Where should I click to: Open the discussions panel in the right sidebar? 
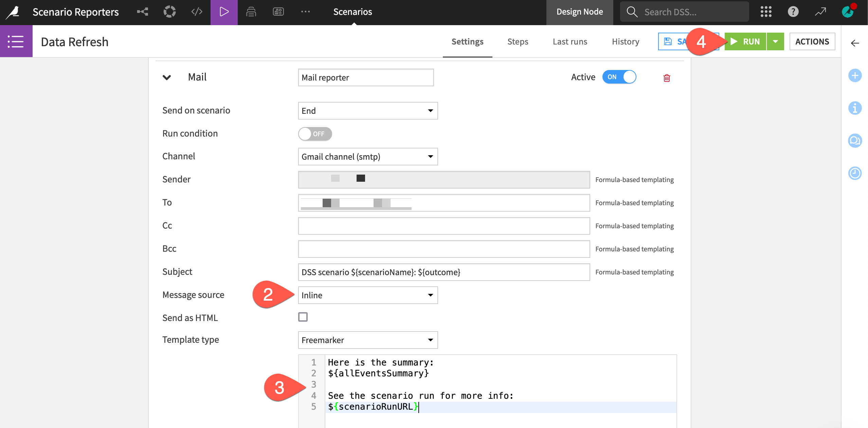(855, 140)
